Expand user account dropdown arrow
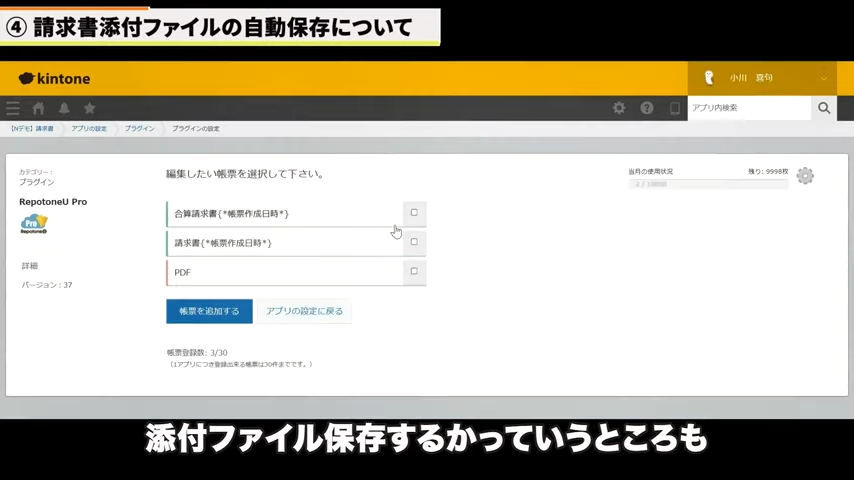The height and width of the screenshot is (480, 854). click(824, 78)
